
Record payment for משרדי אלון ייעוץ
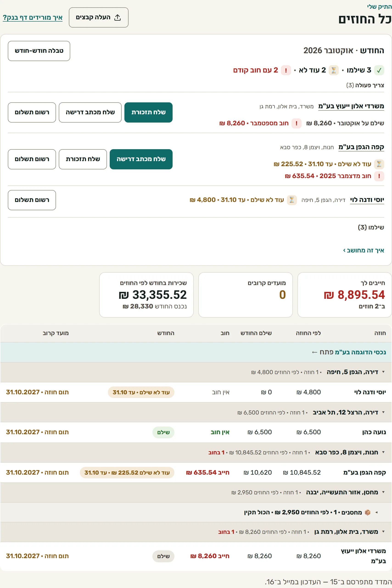32,112
